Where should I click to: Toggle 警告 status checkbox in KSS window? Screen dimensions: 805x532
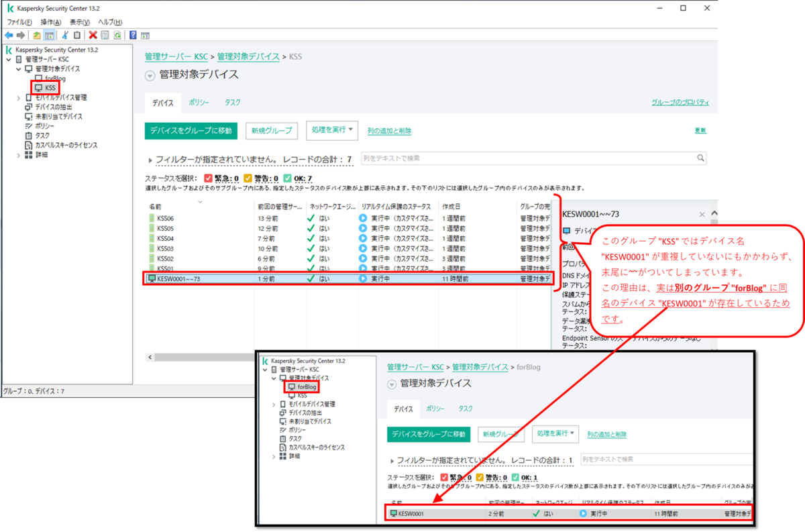pos(248,178)
